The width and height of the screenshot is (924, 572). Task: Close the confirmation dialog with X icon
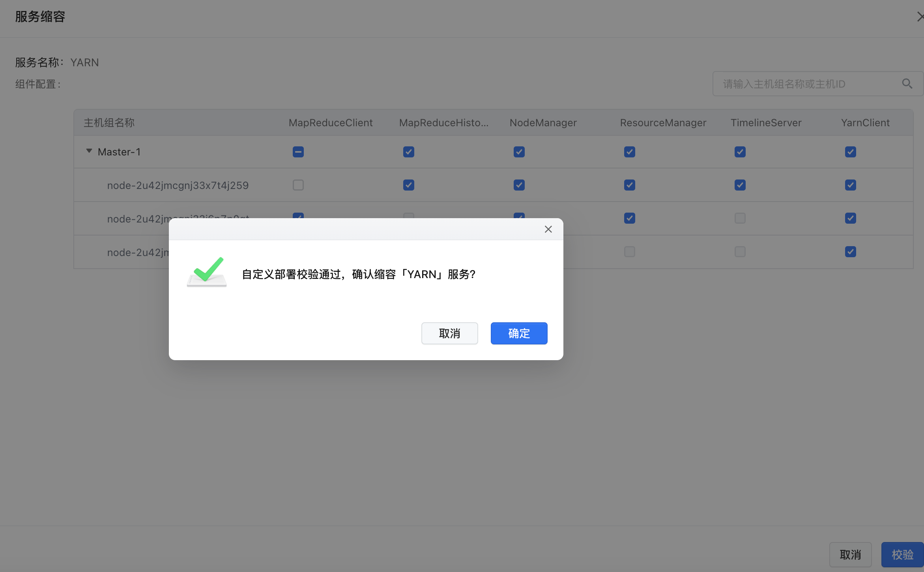click(548, 229)
